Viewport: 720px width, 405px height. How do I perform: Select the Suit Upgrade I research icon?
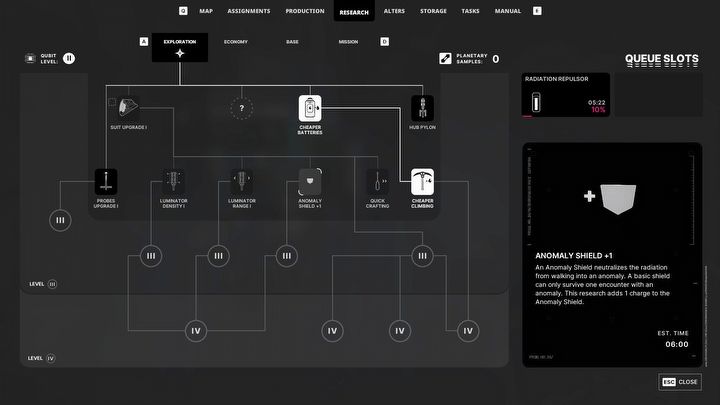129,108
